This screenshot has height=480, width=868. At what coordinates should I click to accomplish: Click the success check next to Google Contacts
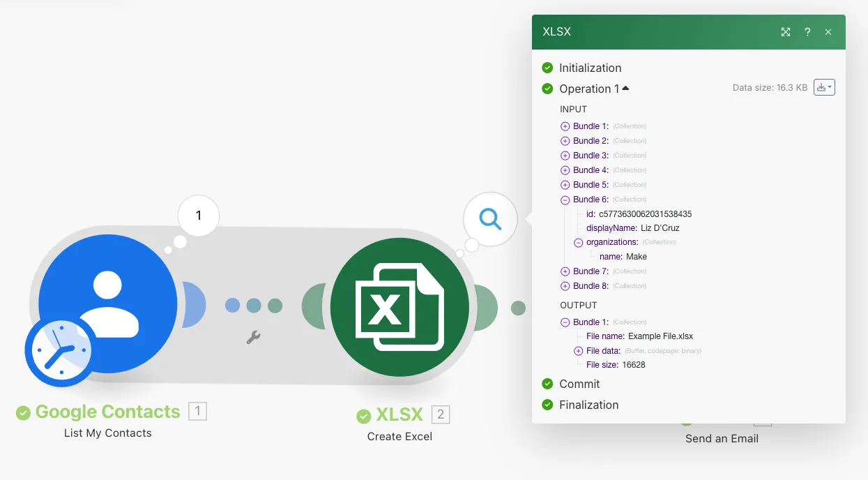[x=24, y=412]
